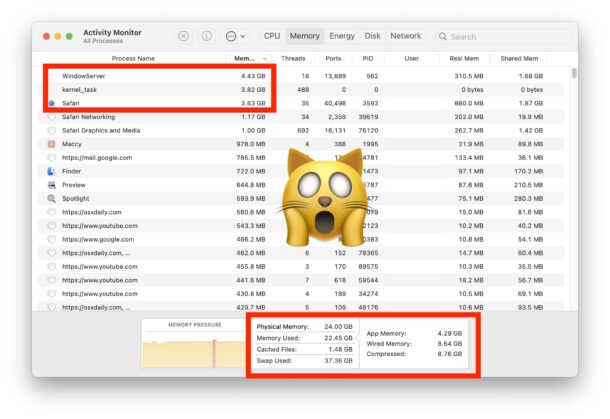This screenshot has height=419, width=610.
Task: Click the Stop process (X) toolbar icon
Action: (183, 36)
